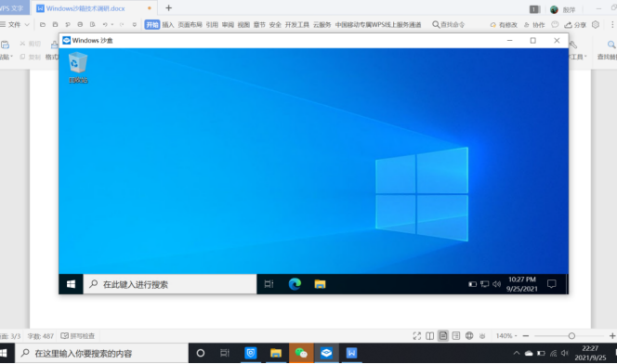Open the WPS settings gear icon
This screenshot has width=617, height=364.
tap(596, 24)
